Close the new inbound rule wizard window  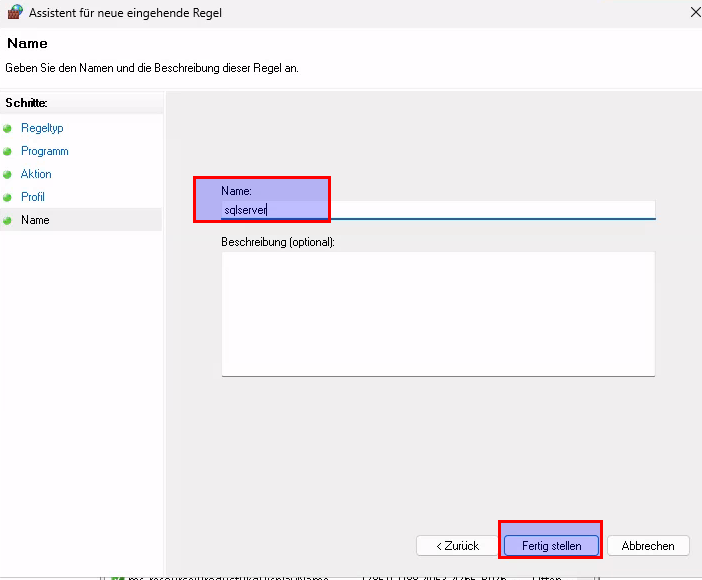(693, 13)
